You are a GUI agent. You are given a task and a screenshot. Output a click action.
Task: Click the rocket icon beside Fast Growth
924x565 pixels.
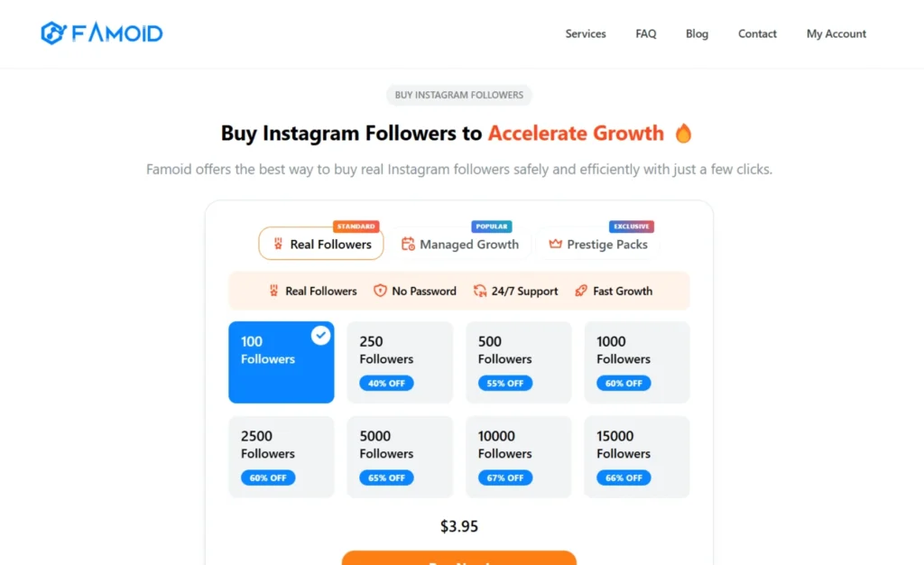coord(581,291)
